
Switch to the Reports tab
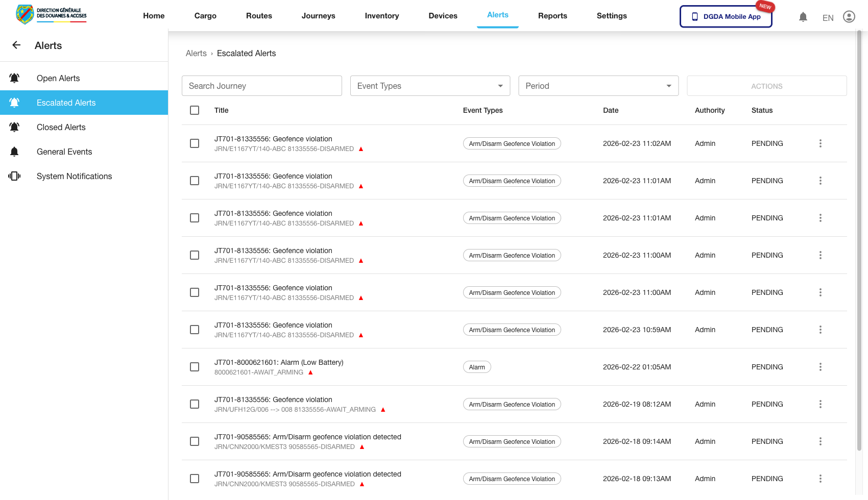(x=552, y=16)
